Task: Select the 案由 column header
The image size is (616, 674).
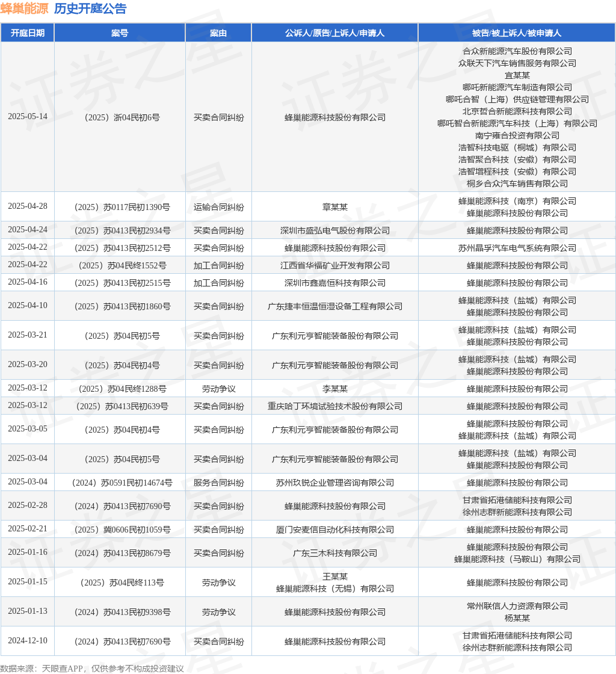Action: point(218,33)
